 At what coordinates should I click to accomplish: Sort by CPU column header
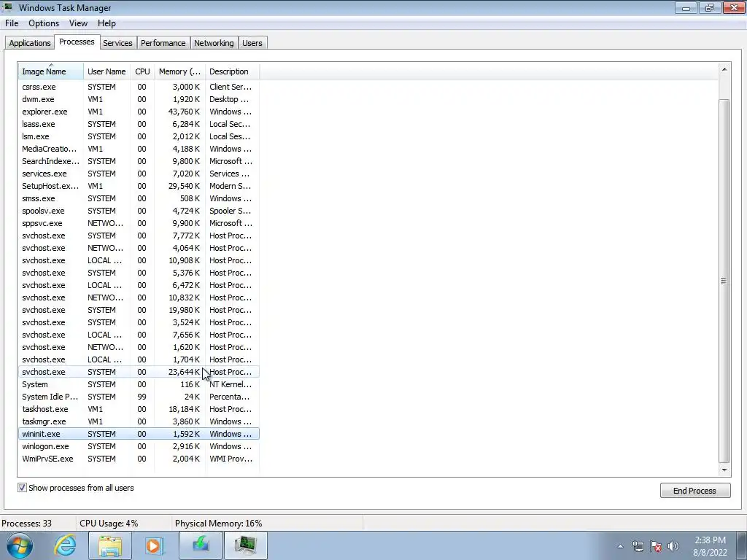(142, 71)
